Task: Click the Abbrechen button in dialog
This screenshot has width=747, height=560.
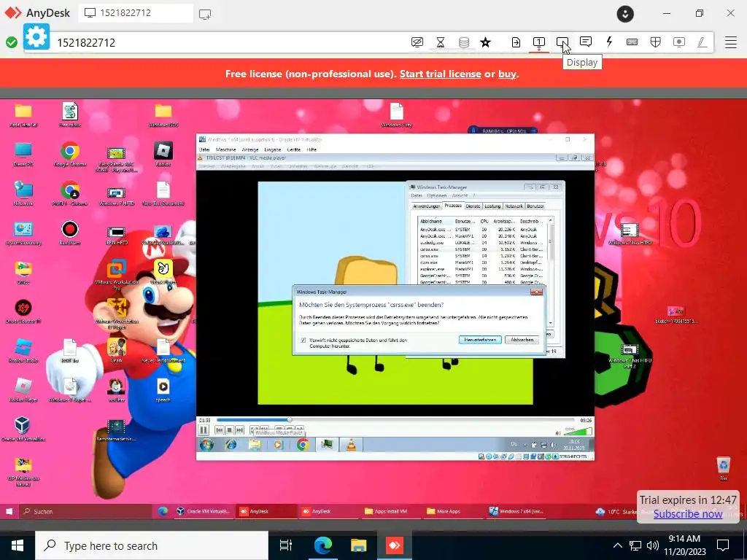Action: coord(522,340)
